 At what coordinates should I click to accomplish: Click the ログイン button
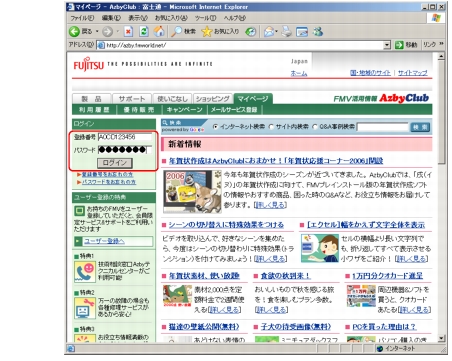[x=115, y=163]
